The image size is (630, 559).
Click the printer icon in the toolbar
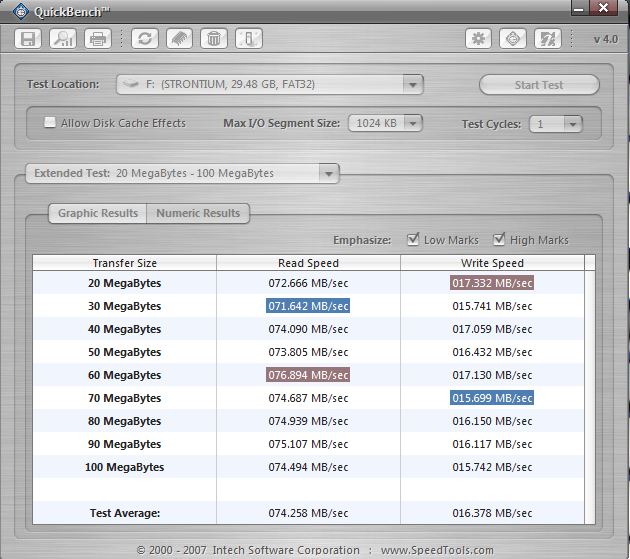point(98,39)
